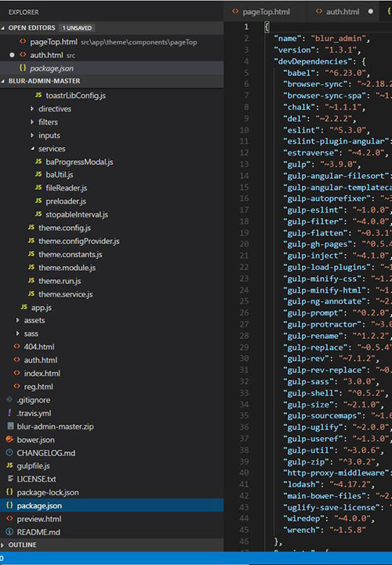Click line number 4 in gutter
This screenshot has width=392, height=565.
point(246,61)
